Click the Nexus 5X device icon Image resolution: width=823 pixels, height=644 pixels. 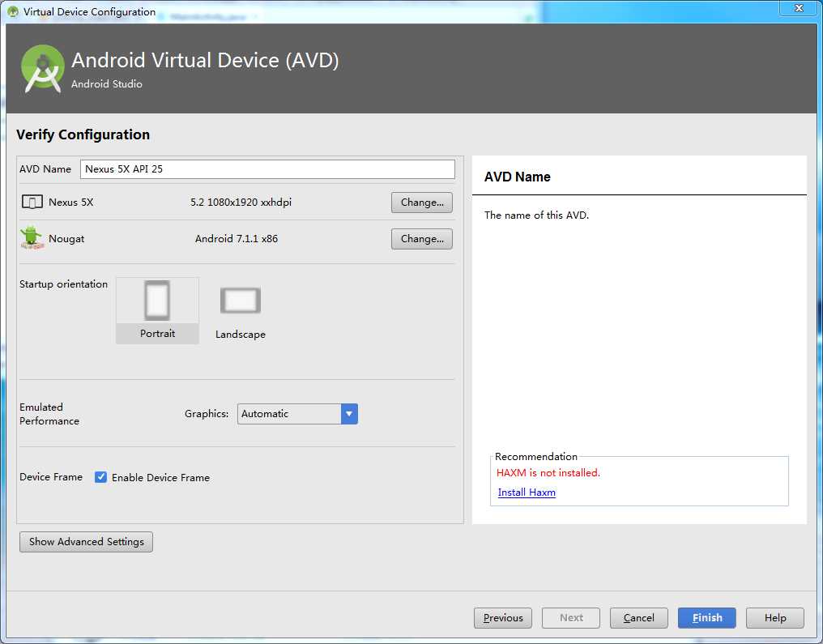(x=32, y=202)
